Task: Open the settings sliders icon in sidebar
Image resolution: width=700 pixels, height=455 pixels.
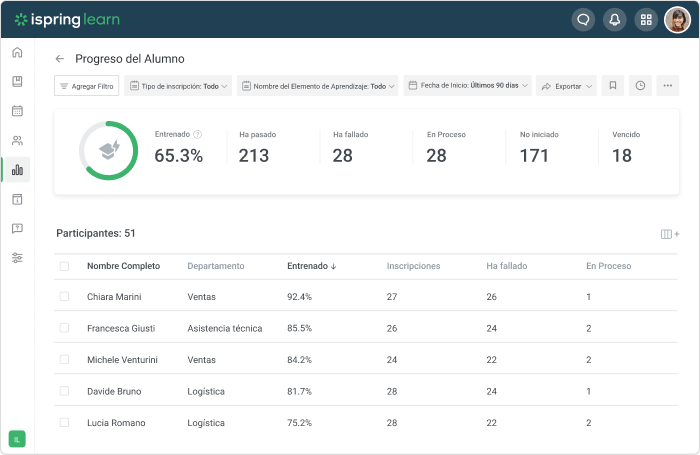Action: click(17, 258)
